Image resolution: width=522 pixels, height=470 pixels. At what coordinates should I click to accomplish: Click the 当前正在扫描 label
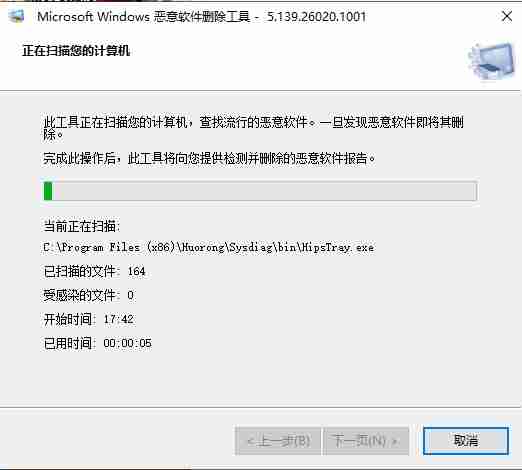[x=82, y=226]
